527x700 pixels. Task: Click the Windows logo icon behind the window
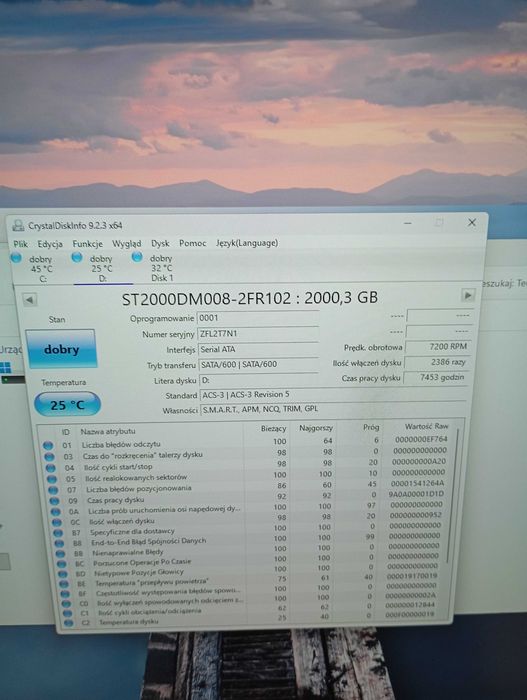(x=5, y=368)
